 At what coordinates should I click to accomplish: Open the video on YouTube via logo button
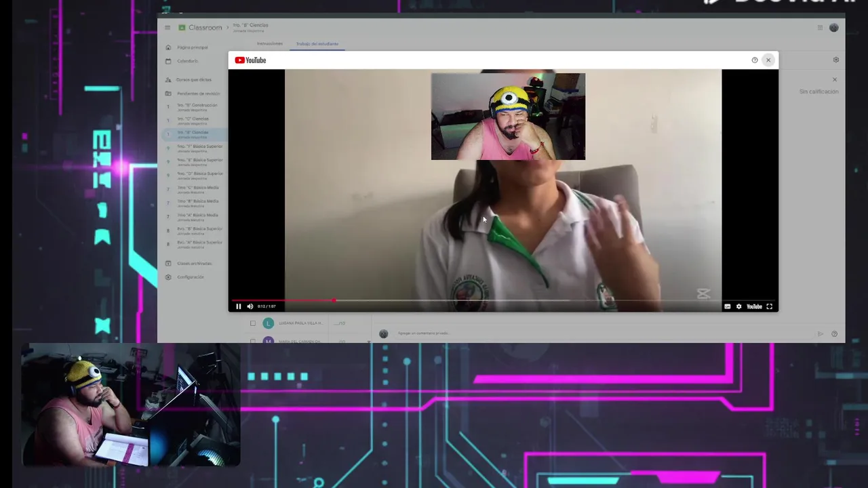tap(754, 306)
